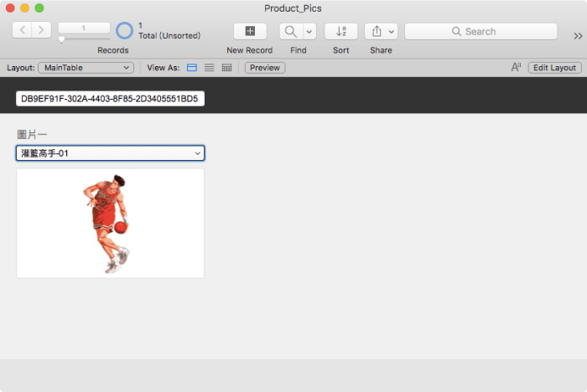Click the Edit Layout button
This screenshot has width=587, height=392.
click(554, 67)
